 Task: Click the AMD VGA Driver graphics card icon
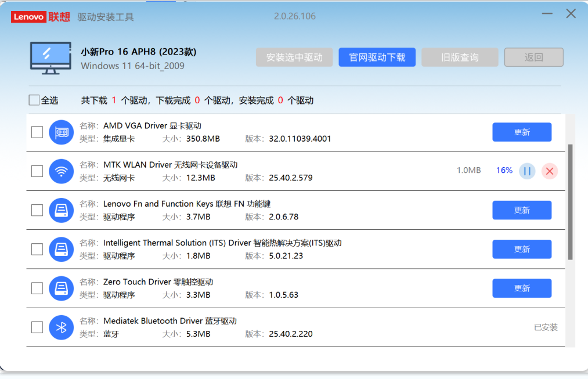[x=61, y=132]
